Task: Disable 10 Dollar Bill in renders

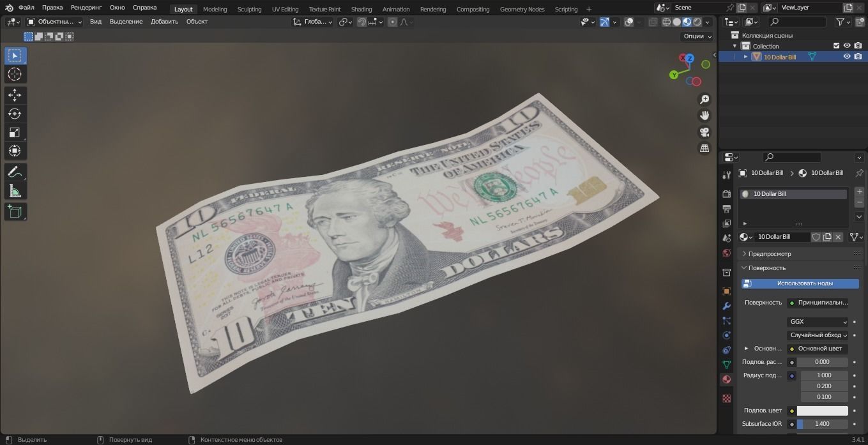Action: pyautogui.click(x=858, y=57)
